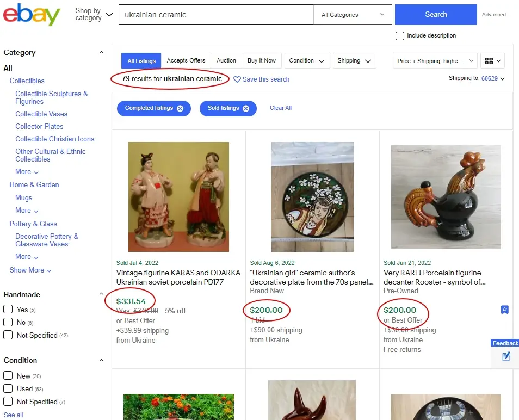
Task: Expand the Shop by category menu
Action: (94, 15)
